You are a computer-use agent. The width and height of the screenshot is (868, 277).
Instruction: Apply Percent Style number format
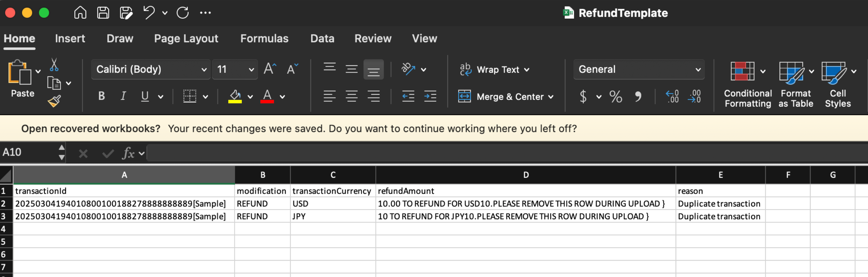pos(615,97)
